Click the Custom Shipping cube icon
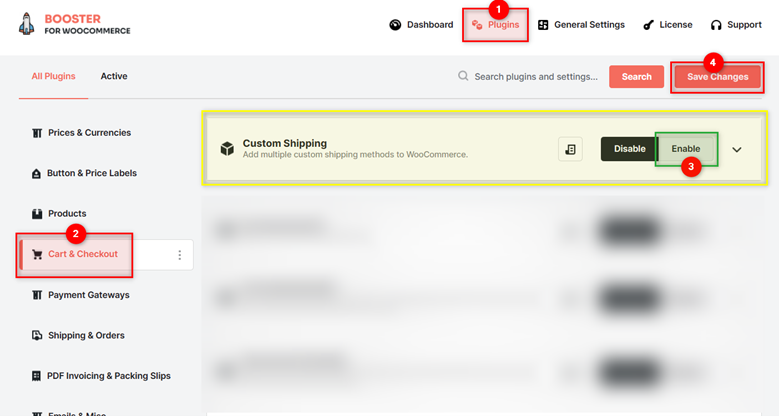Screen dimensions: 779x416 point(227,149)
